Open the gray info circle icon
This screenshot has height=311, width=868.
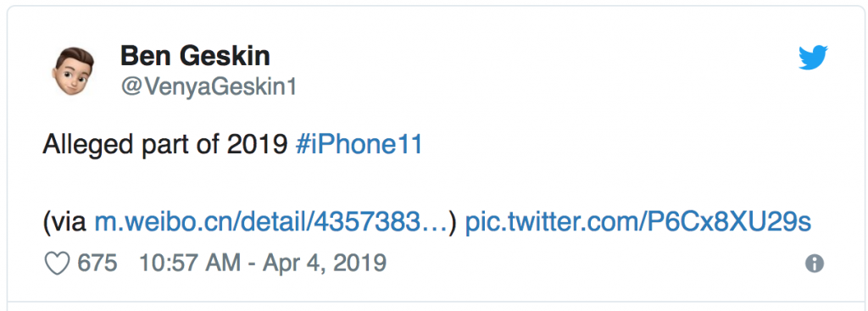[815, 264]
